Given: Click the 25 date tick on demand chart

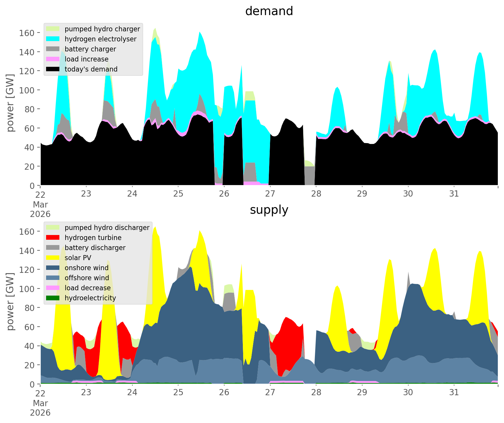Looking at the screenshot, I should (178, 194).
